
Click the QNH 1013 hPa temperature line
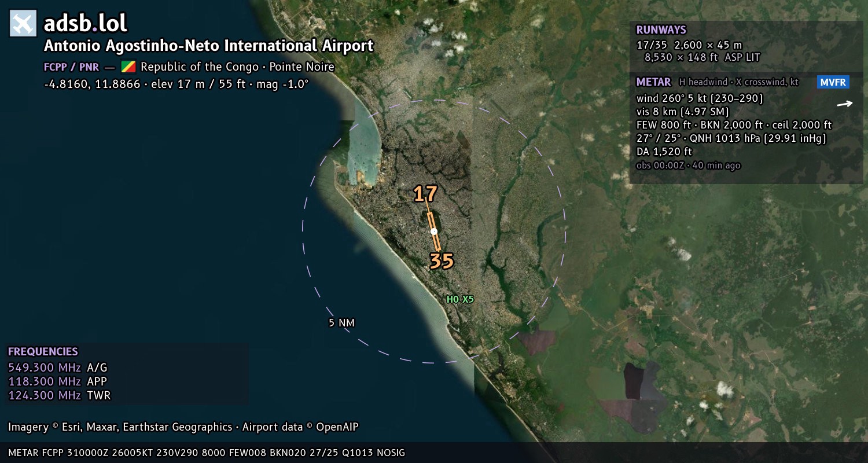pyautogui.click(x=731, y=138)
